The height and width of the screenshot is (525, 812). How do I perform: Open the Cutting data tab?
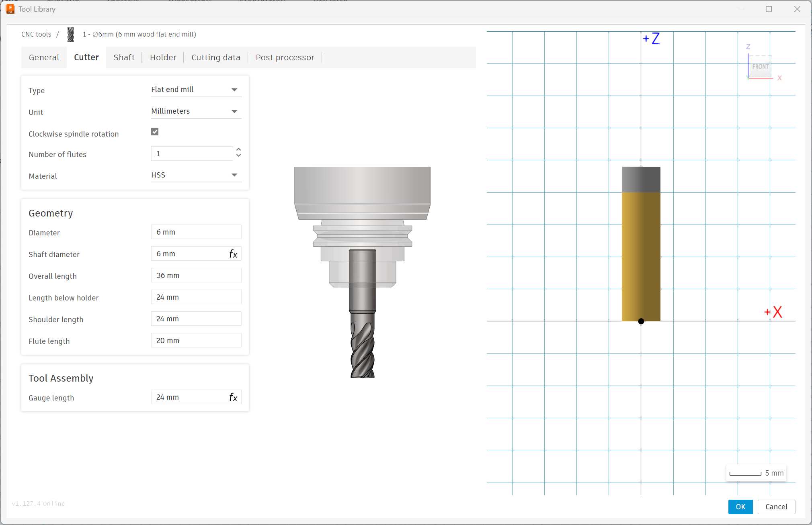[x=216, y=57]
